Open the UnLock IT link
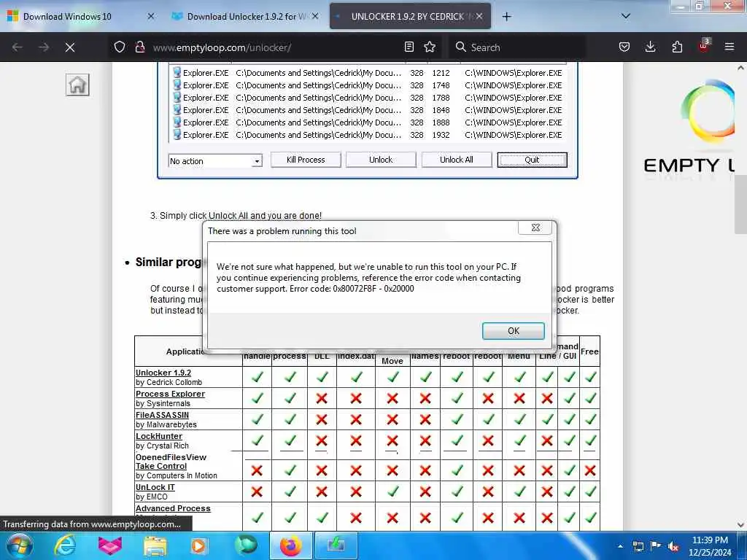Viewport: 747px width, 560px height. pyautogui.click(x=155, y=487)
